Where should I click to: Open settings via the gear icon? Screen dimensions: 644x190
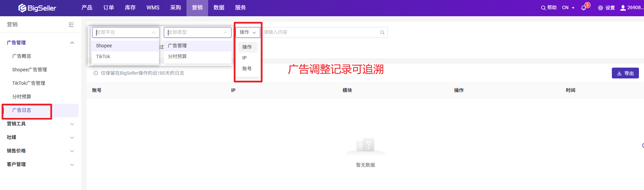point(600,8)
